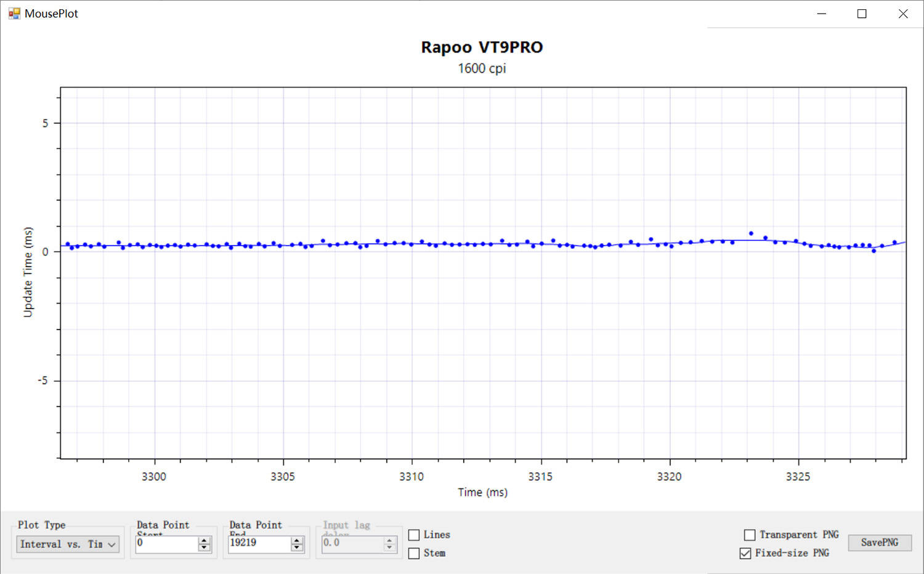The image size is (924, 574).
Task: Enable the Stem checkbox
Action: coord(414,553)
